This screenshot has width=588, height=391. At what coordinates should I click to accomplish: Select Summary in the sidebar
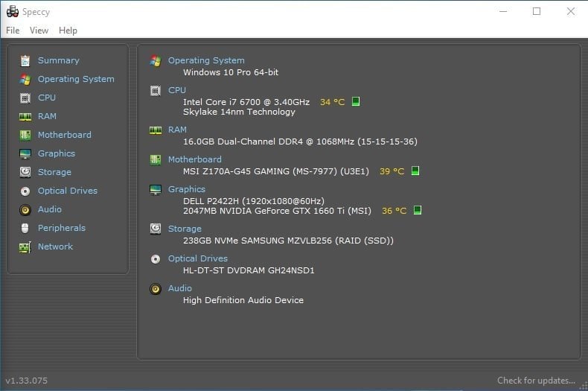pyautogui.click(x=59, y=60)
